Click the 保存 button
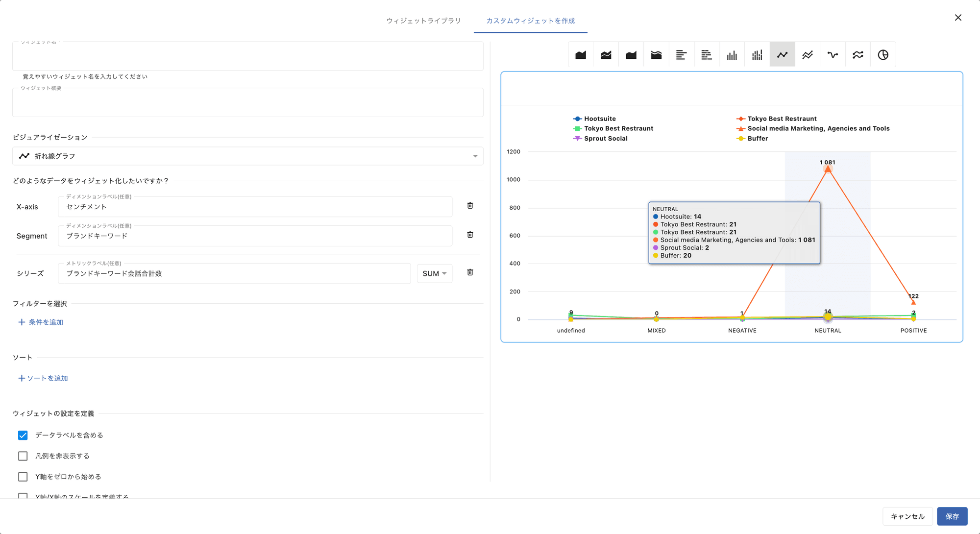980x534 pixels. pos(952,516)
